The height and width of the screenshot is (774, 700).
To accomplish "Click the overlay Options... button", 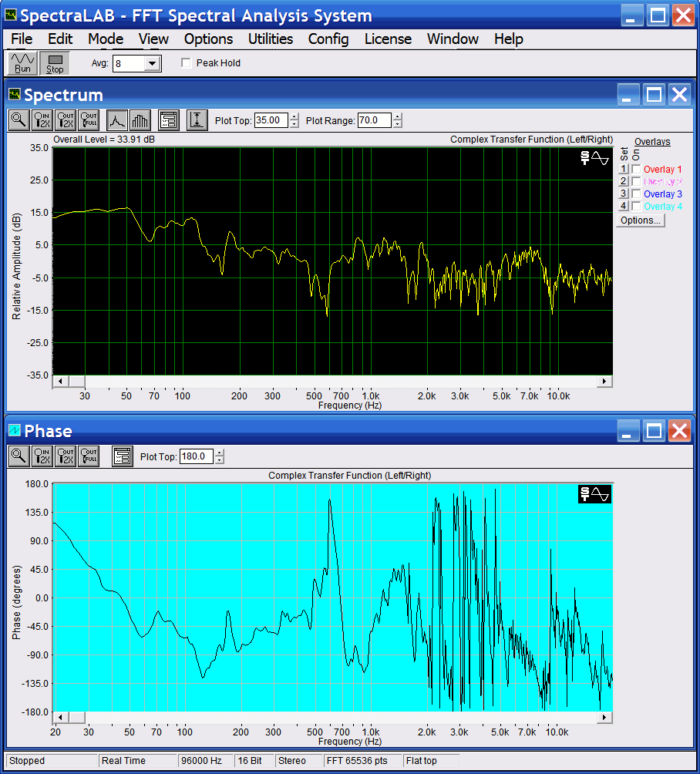I will click(640, 220).
